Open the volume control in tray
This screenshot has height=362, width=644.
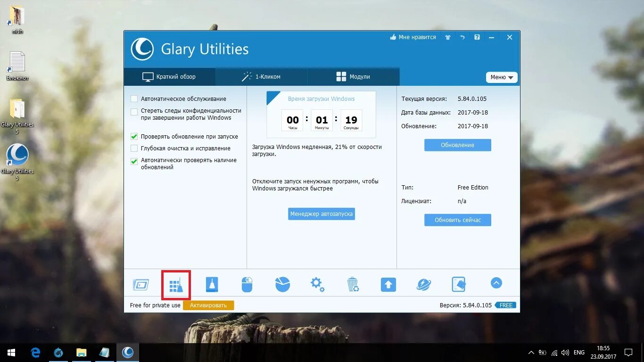(565, 352)
